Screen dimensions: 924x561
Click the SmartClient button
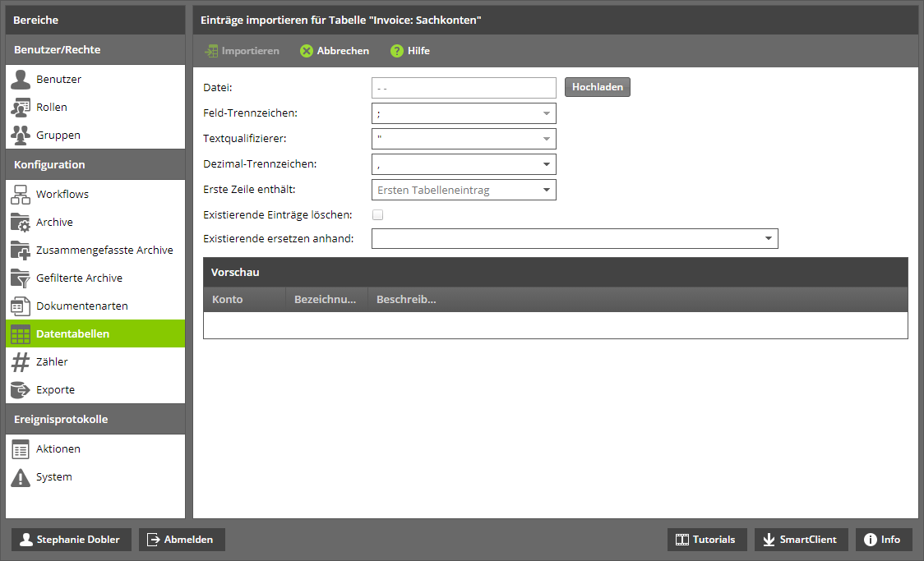(802, 540)
